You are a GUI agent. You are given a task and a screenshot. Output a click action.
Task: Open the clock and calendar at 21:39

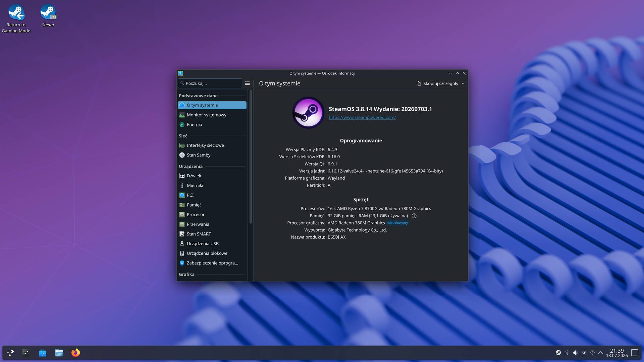pos(617,353)
